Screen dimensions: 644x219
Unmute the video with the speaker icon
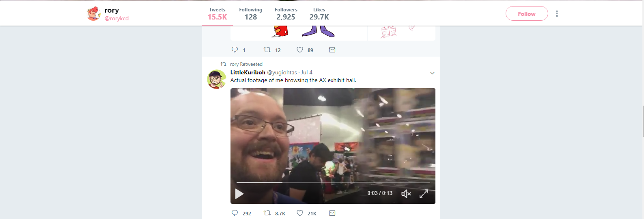tap(406, 194)
